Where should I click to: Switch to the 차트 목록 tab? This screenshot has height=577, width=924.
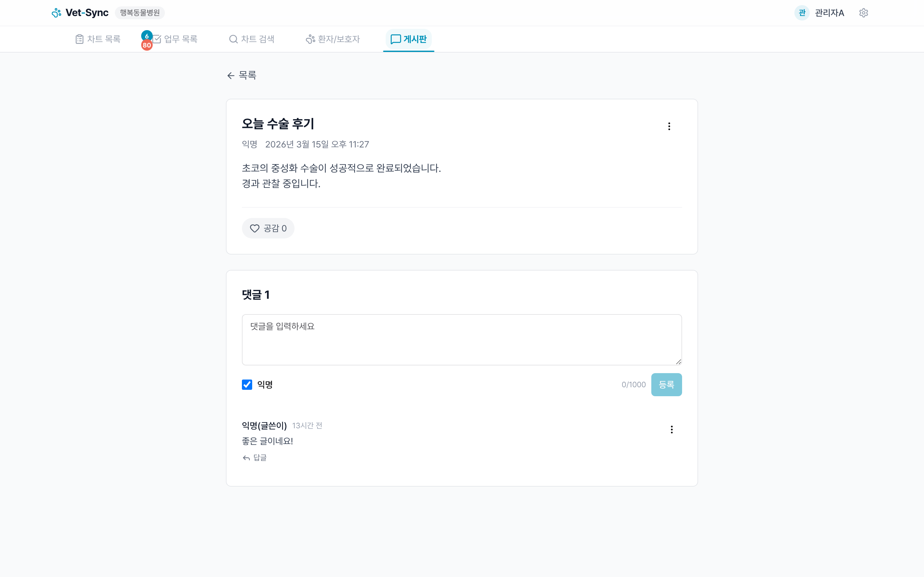pos(97,38)
